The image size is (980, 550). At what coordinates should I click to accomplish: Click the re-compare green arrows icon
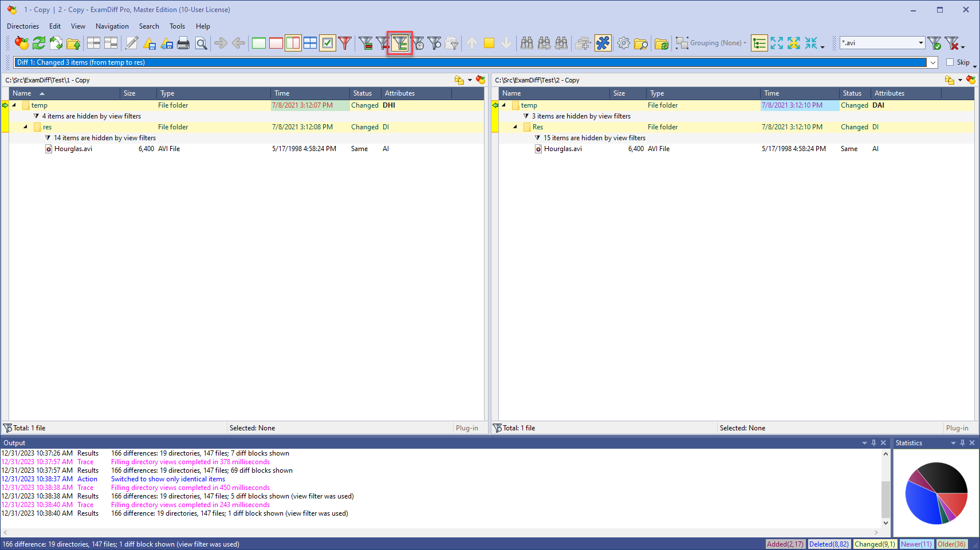(x=39, y=43)
